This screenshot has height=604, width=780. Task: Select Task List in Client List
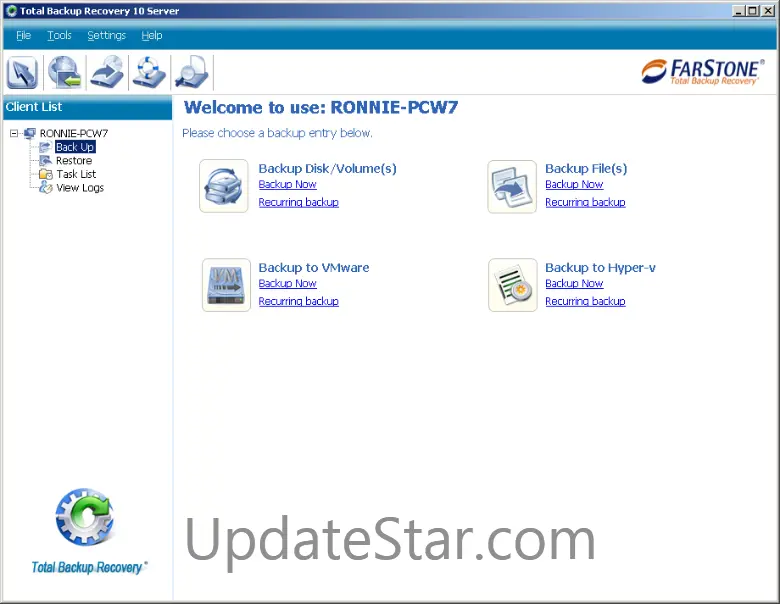[x=76, y=174]
